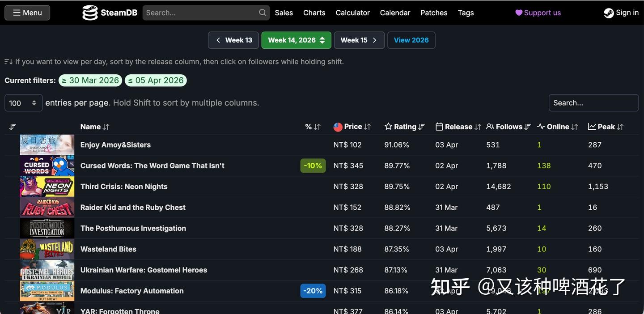Sort by Follows column
The image size is (644, 314).
point(508,127)
